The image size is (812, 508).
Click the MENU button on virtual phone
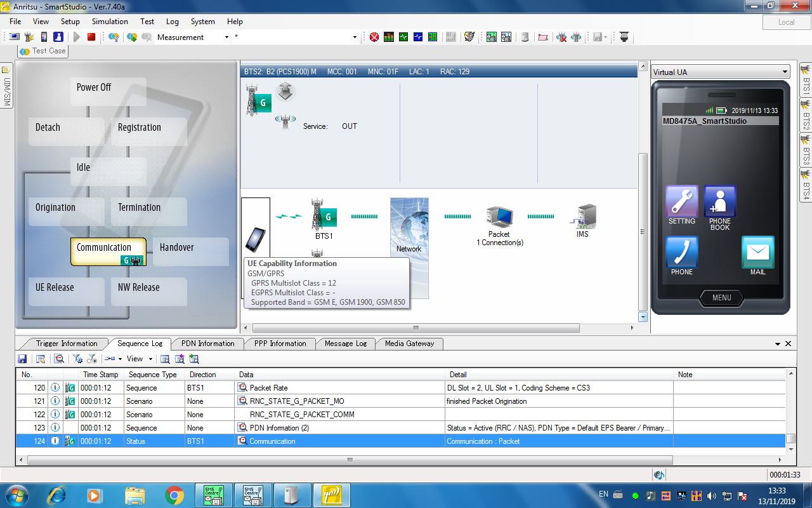click(721, 297)
